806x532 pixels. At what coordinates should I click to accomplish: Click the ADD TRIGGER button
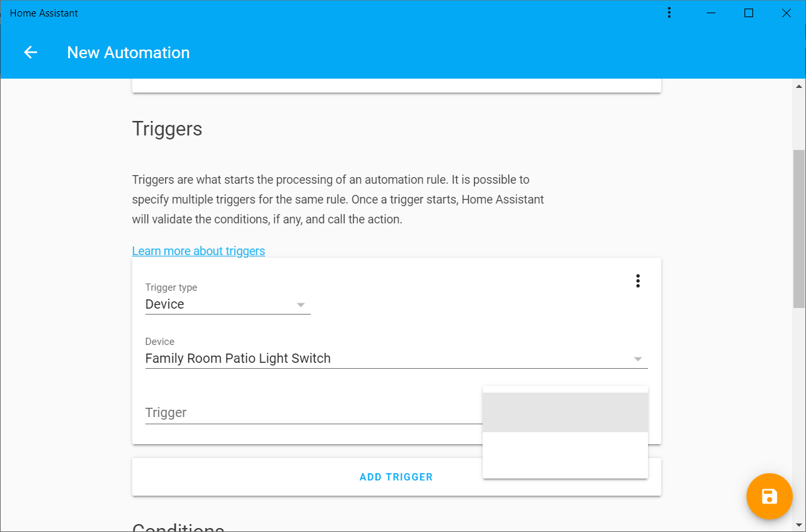[396, 476]
